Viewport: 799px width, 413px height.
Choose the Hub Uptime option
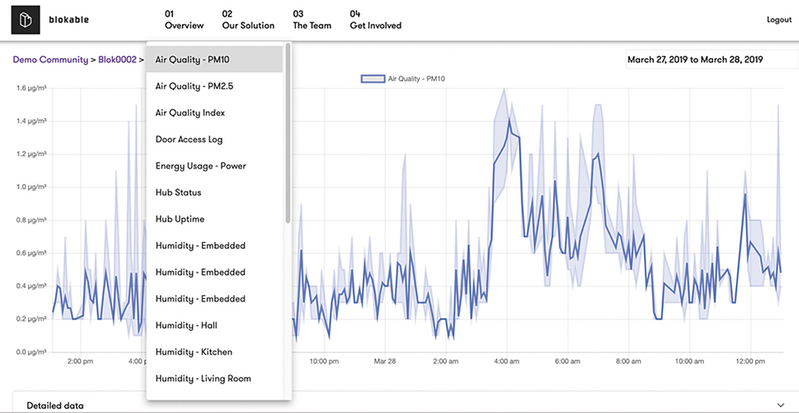tap(215, 219)
